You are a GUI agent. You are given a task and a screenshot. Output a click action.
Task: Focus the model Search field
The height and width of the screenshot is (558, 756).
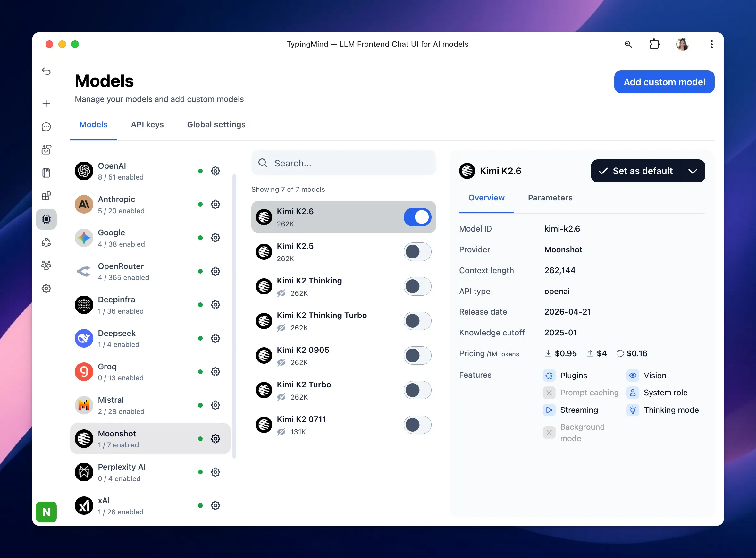[343, 163]
